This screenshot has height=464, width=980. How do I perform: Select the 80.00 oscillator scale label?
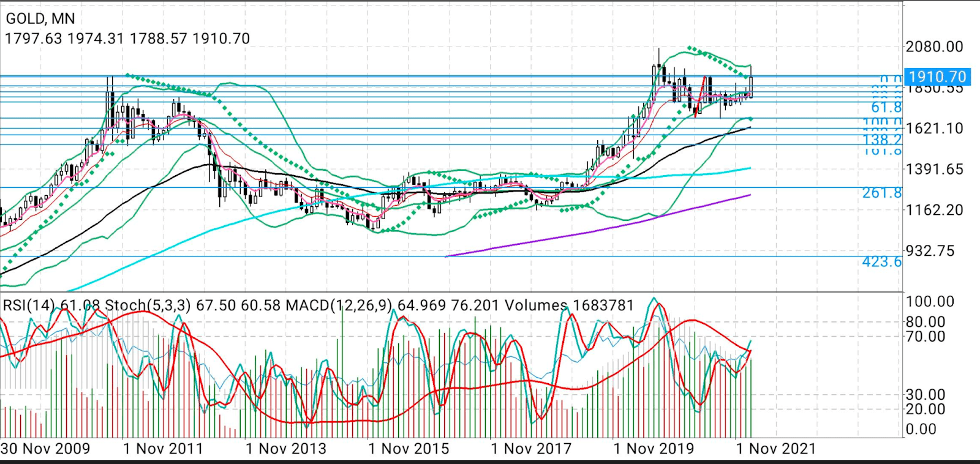[925, 322]
